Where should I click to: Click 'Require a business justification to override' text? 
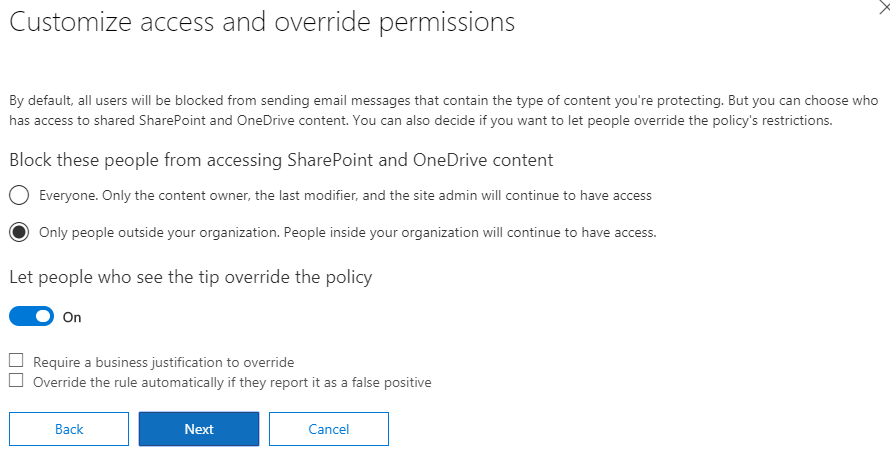click(163, 362)
